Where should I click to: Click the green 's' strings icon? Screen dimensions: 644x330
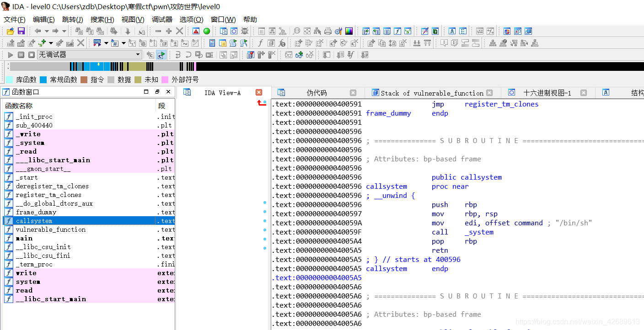tap(408, 31)
